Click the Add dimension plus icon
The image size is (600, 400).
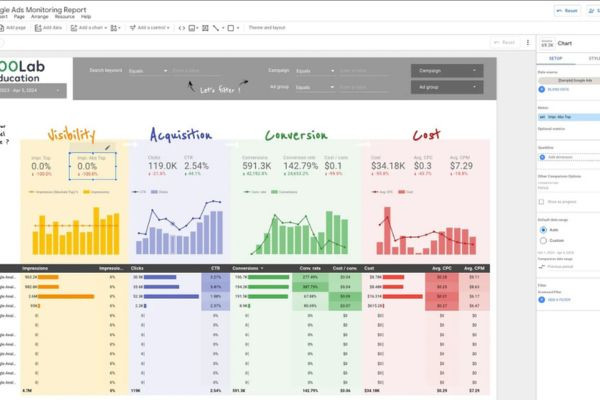pos(542,157)
